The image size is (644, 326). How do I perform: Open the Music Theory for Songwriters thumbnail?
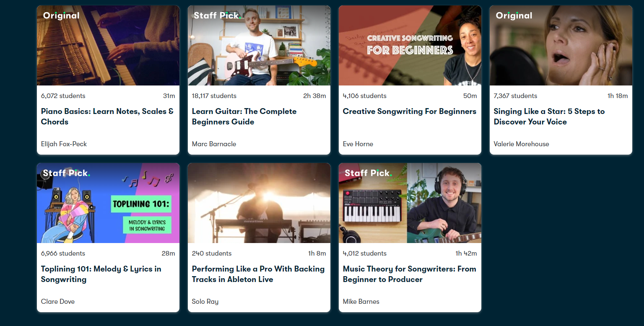point(410,203)
